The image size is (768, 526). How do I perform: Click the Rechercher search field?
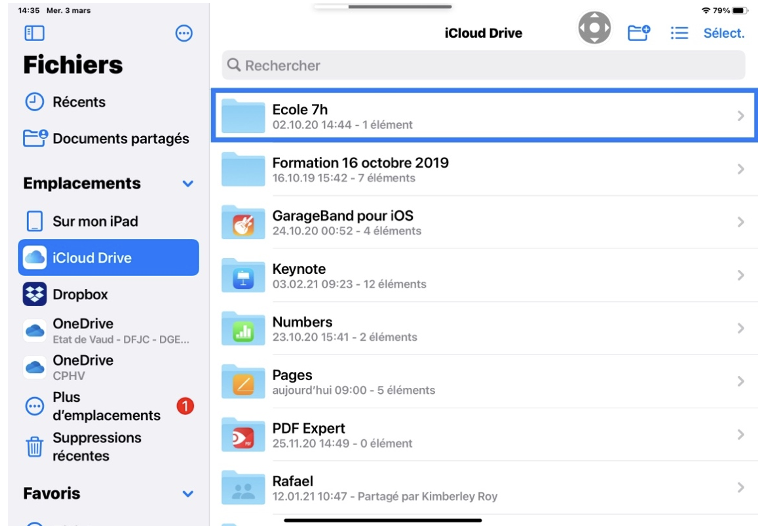[483, 65]
